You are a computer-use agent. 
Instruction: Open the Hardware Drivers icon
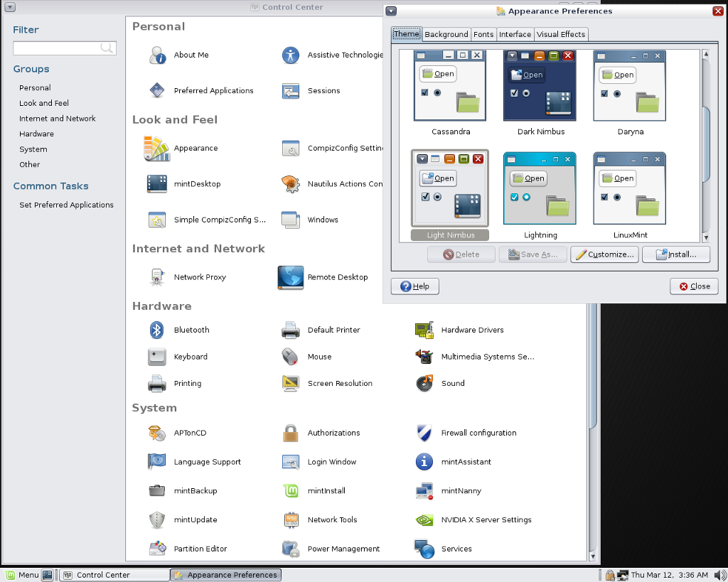tap(424, 330)
